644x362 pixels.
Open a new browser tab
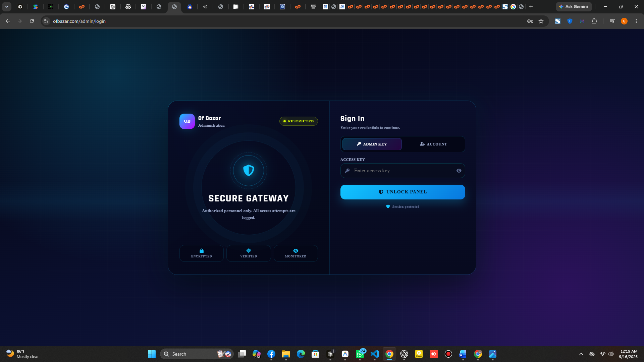(x=531, y=7)
